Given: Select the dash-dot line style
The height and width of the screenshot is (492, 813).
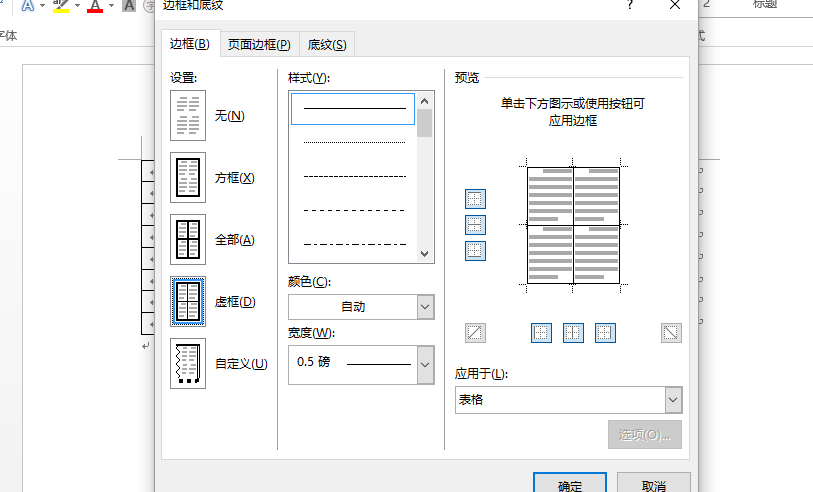Looking at the screenshot, I should pos(354,244).
